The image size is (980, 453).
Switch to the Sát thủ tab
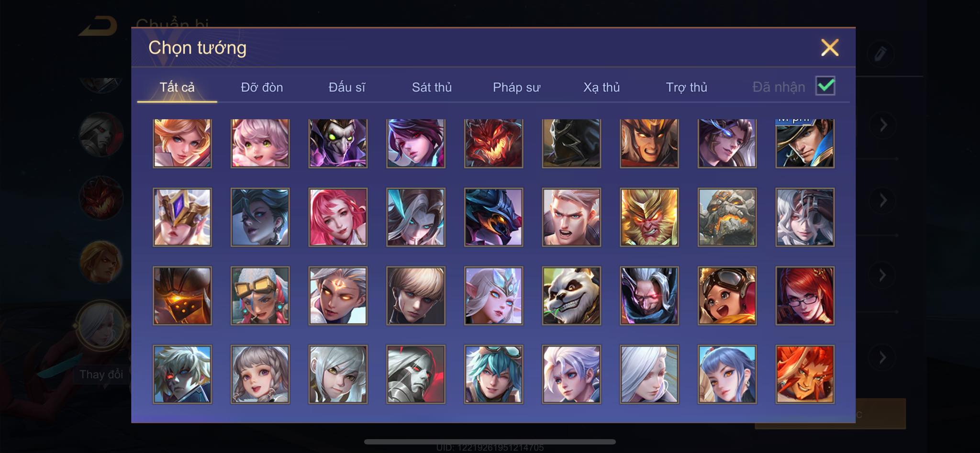[432, 87]
